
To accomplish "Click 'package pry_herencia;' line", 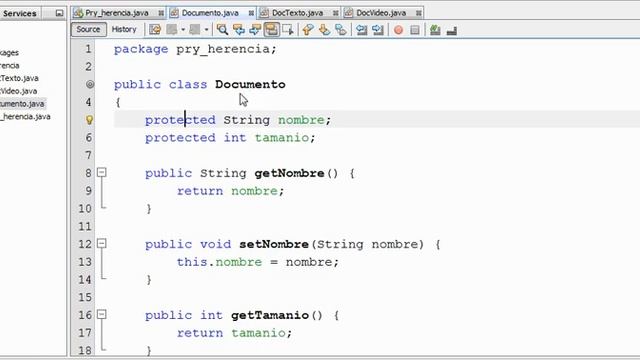I will coord(195,49).
